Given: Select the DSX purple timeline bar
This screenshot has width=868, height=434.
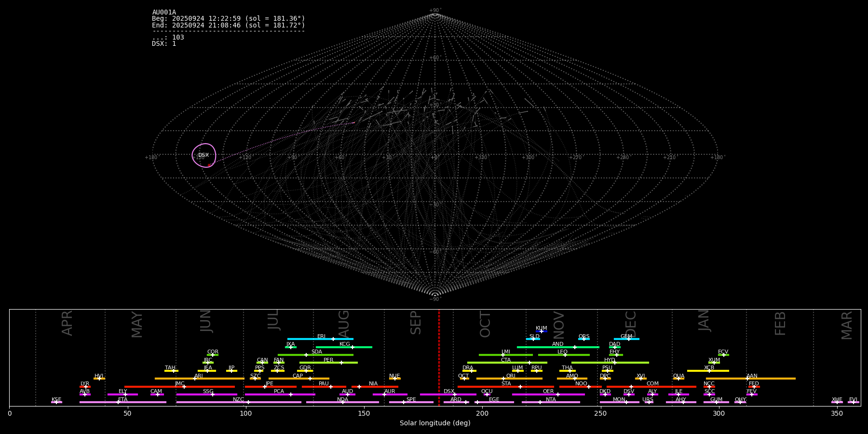Looking at the screenshot, I should tap(448, 394).
